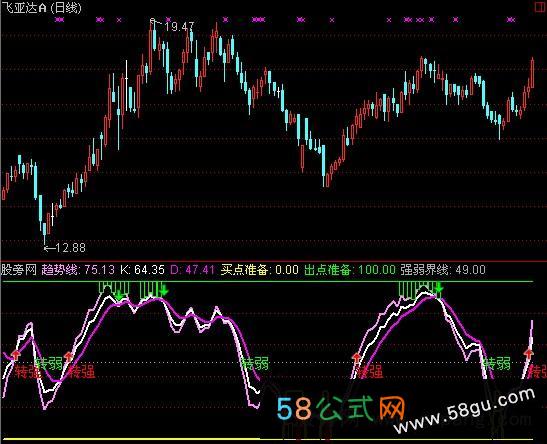Click the 58公式网 logo text

(x=341, y=409)
